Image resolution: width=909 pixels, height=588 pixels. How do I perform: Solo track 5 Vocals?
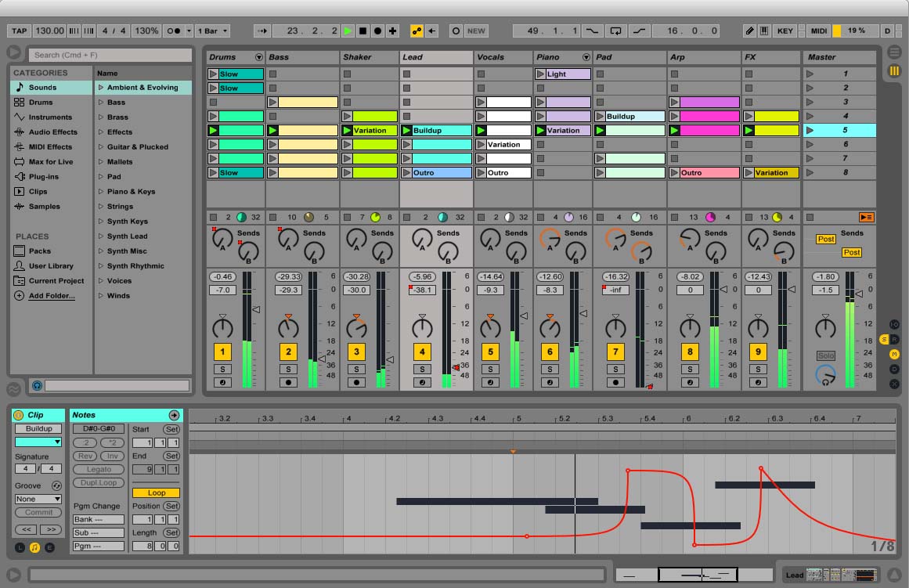[x=490, y=370]
